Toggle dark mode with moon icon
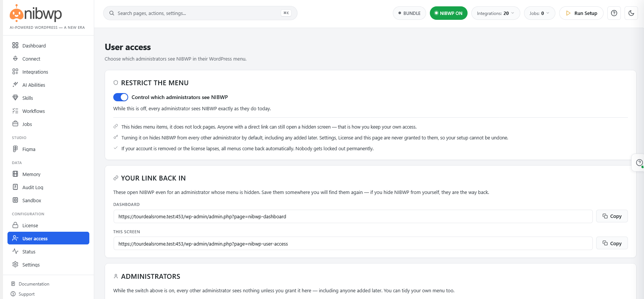The image size is (644, 299). pyautogui.click(x=631, y=13)
